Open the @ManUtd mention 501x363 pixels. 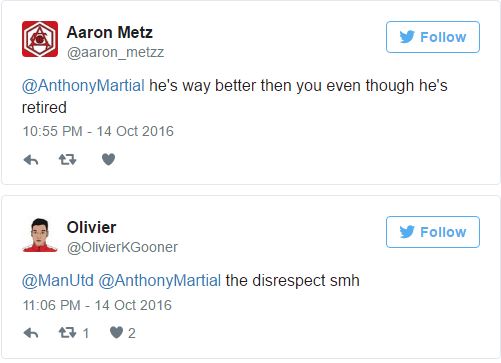click(58, 280)
